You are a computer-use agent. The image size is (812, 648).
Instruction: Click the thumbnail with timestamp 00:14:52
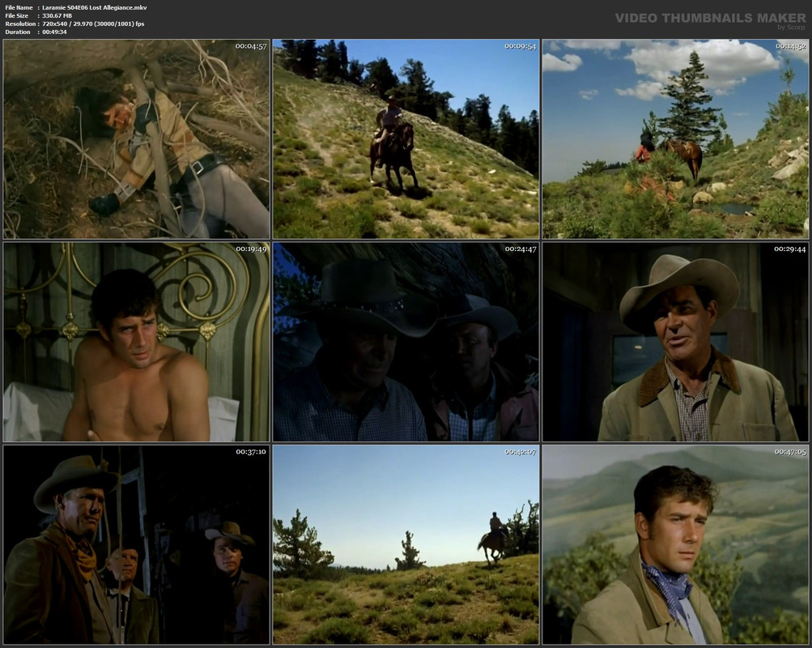tap(675, 139)
